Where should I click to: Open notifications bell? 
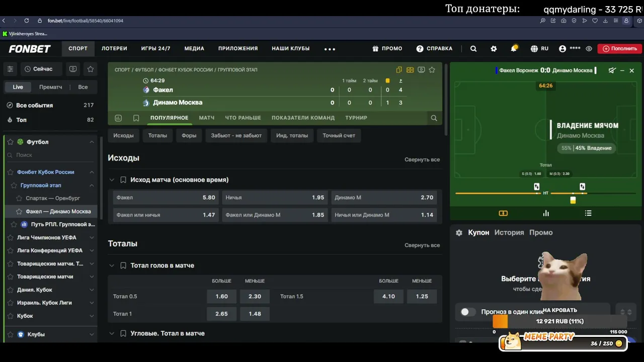pos(514,49)
